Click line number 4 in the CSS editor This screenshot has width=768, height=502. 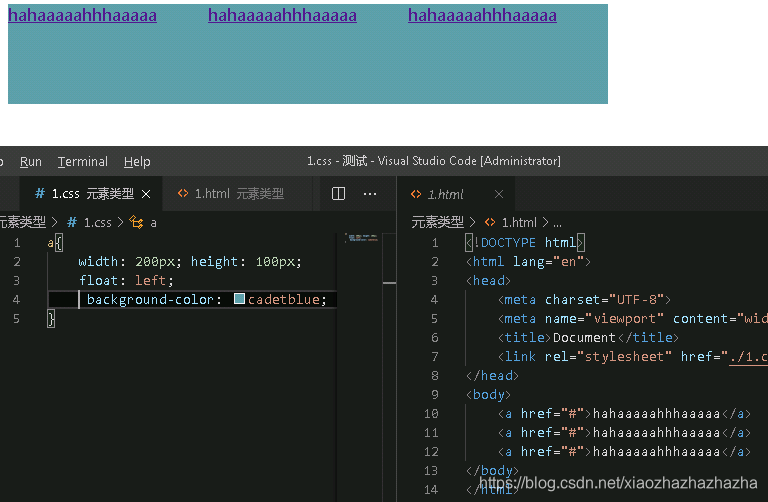(16, 300)
